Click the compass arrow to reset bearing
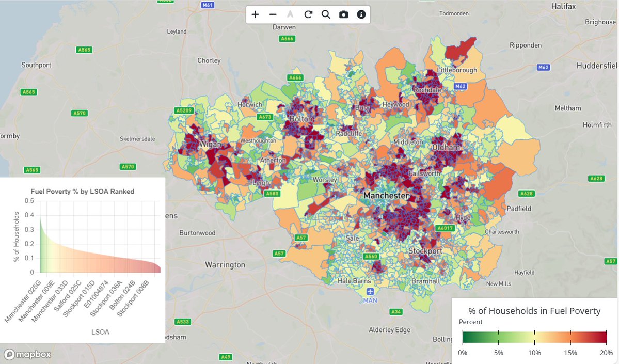Screen dimensions: 619x364 click(x=290, y=14)
